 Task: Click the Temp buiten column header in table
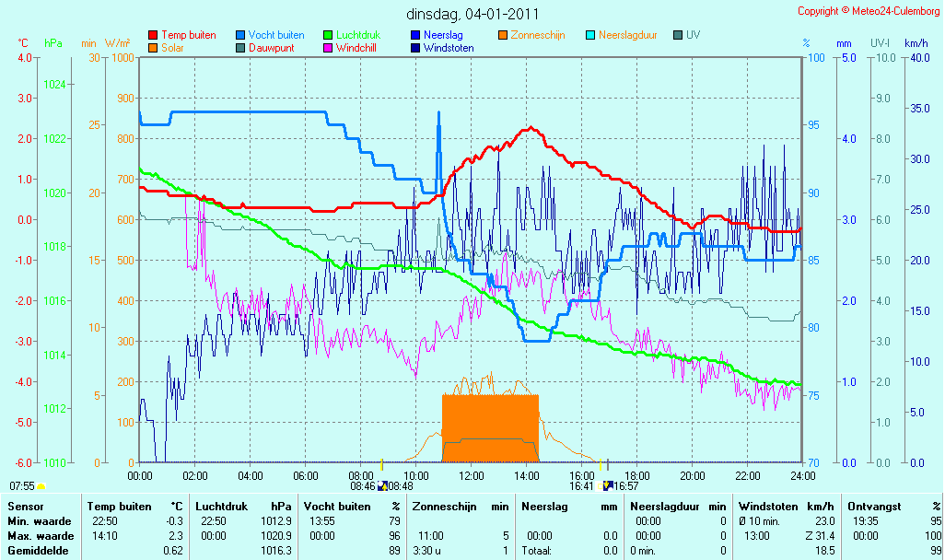120,507
